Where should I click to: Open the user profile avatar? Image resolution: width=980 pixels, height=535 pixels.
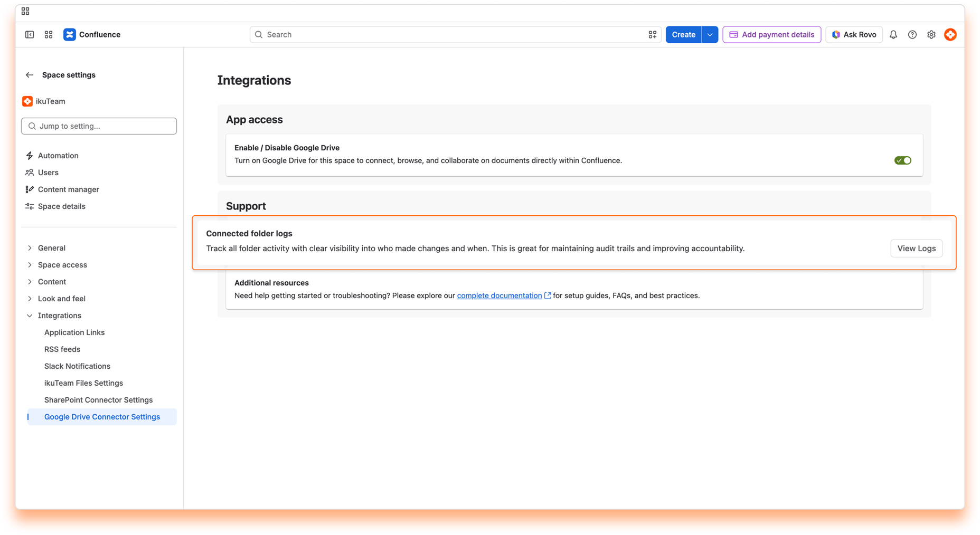click(950, 34)
